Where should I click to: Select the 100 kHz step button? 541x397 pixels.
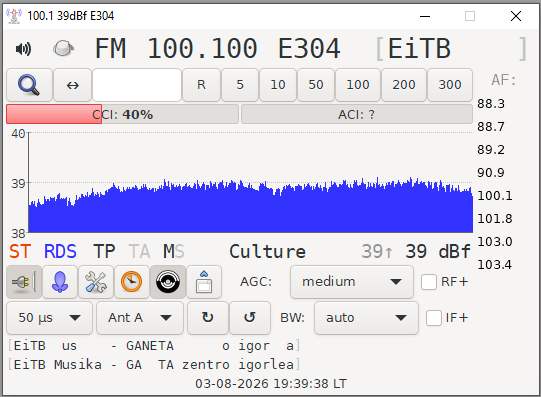(x=358, y=85)
